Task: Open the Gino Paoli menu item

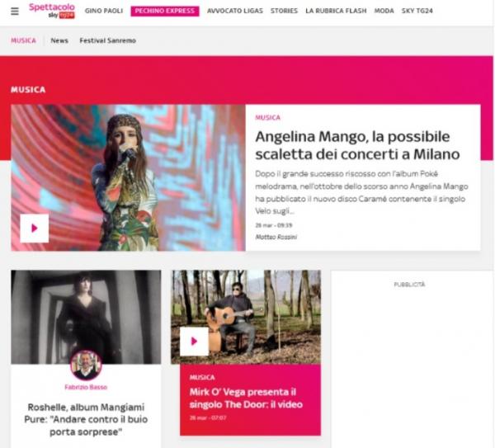Action: [x=104, y=11]
